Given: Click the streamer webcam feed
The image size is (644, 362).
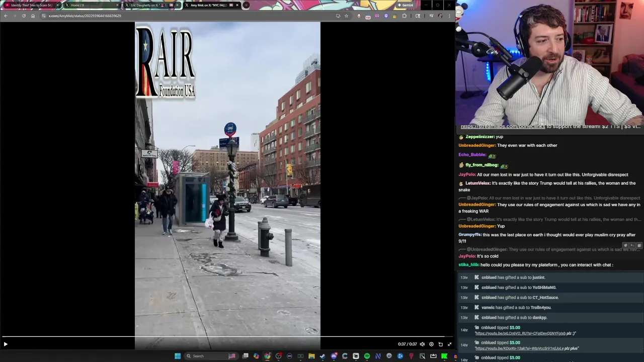Looking at the screenshot, I should [x=549, y=61].
